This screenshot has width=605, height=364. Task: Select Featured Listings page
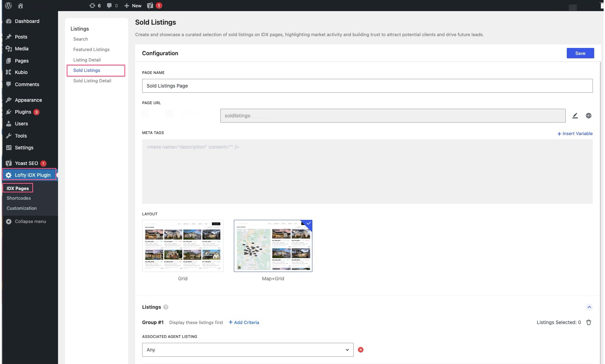click(x=91, y=49)
